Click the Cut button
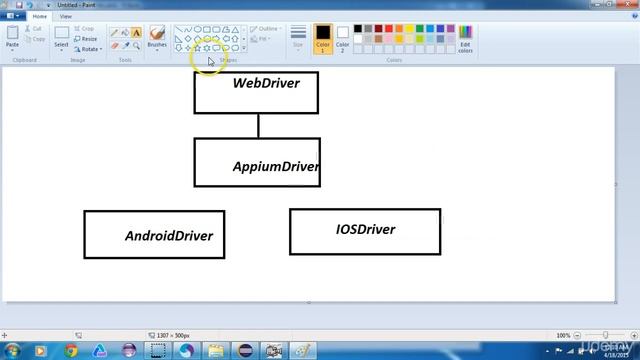This screenshot has height=360, width=640. (33, 29)
